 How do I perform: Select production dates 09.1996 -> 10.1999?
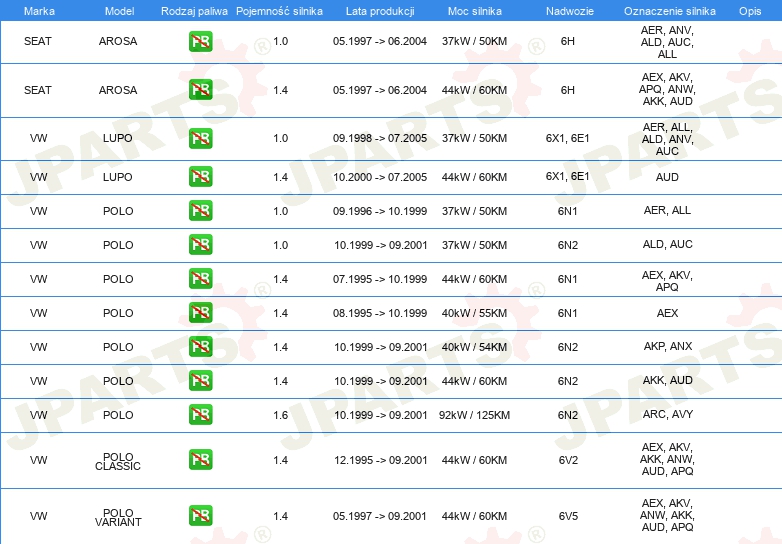point(380,211)
